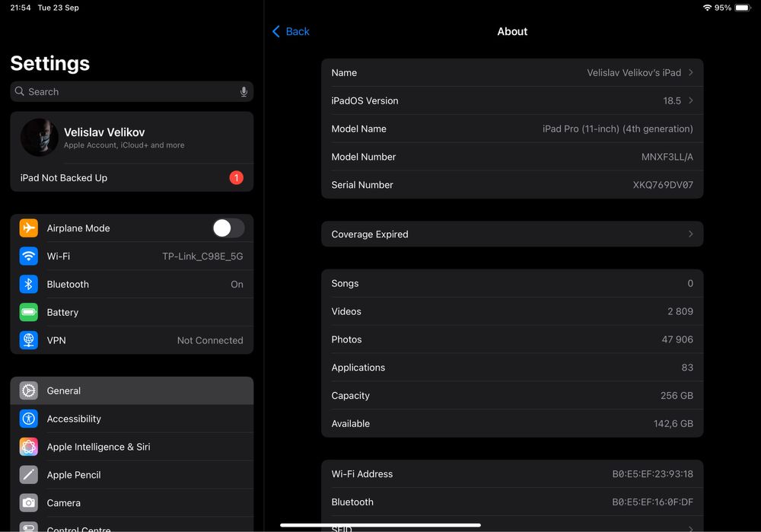Image resolution: width=761 pixels, height=532 pixels.
Task: Tap Model Number MNXF3LL/A value
Action: click(667, 157)
